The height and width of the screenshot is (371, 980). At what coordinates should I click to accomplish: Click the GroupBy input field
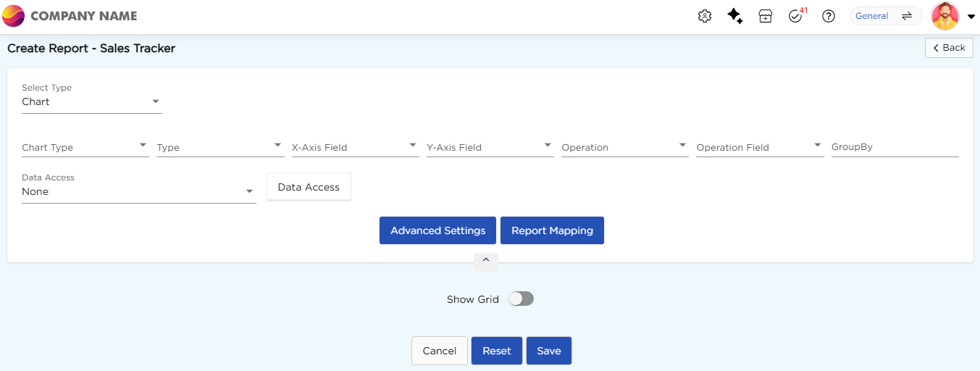pyautogui.click(x=895, y=147)
